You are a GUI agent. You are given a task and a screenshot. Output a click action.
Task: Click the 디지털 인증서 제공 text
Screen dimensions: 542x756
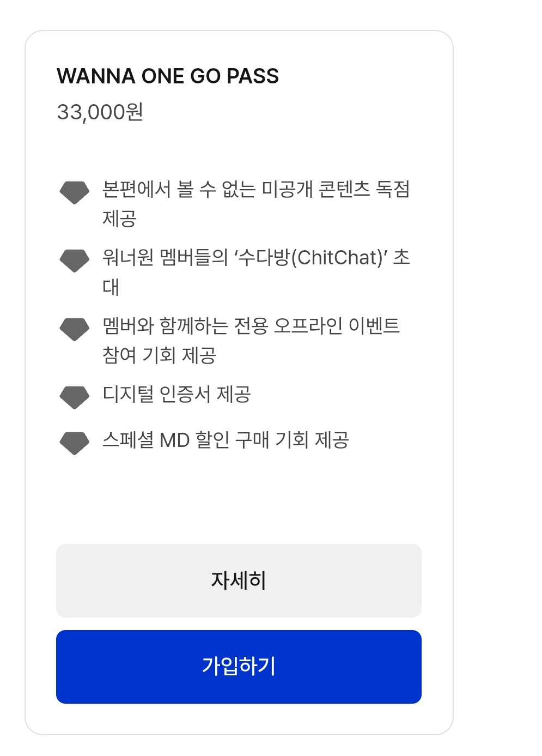click(x=176, y=394)
